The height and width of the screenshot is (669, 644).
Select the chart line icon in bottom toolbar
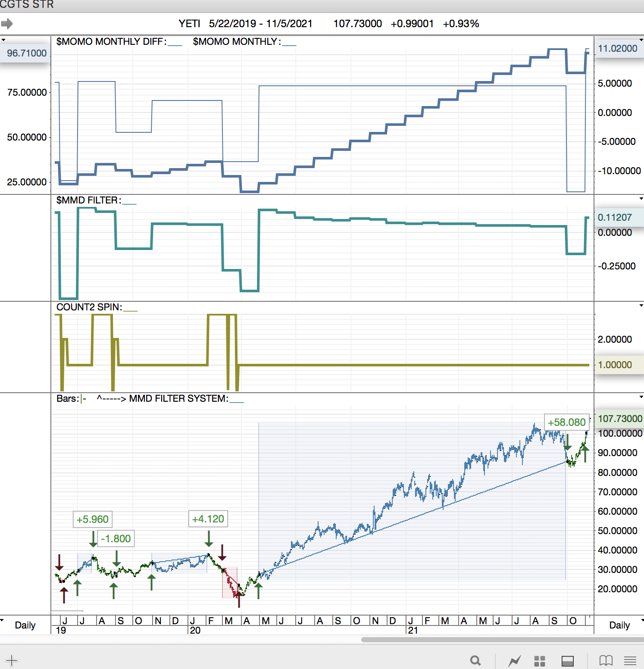[514, 660]
